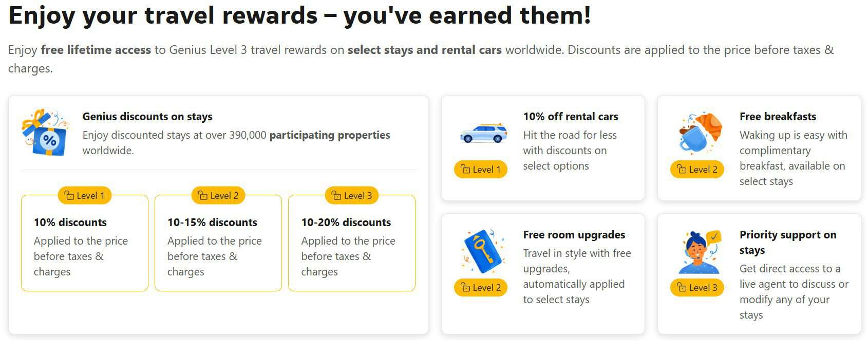Click Level 2 badge under room key
This screenshot has height=352, width=868.
(x=481, y=288)
